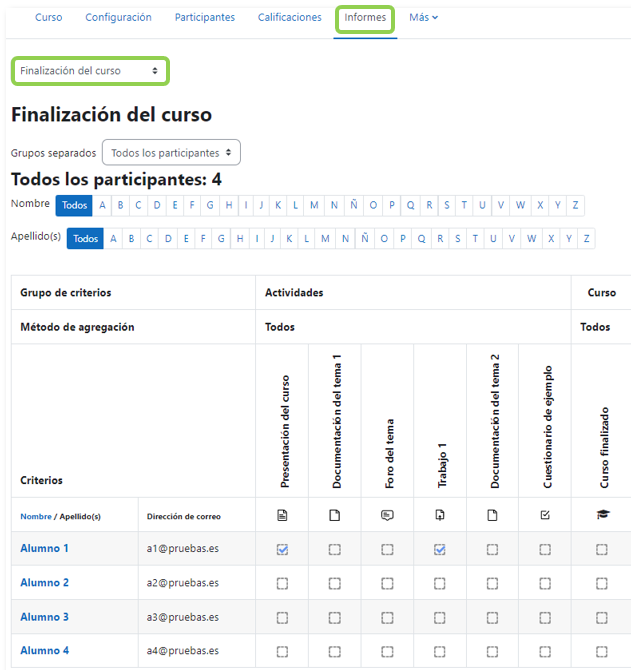Click the Documentación del tema 2 file icon
This screenshot has height=670, width=631.
click(492, 515)
